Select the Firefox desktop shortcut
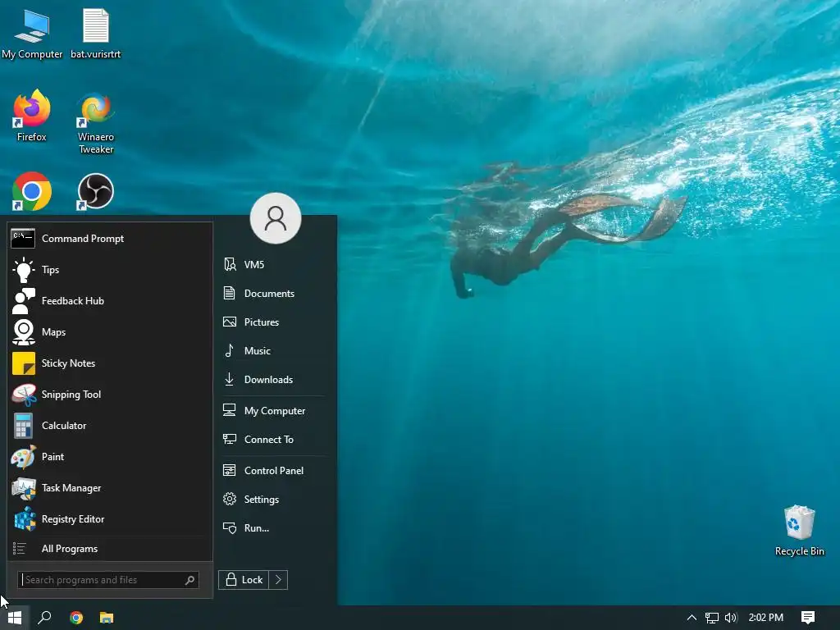The image size is (840, 630). point(32,116)
